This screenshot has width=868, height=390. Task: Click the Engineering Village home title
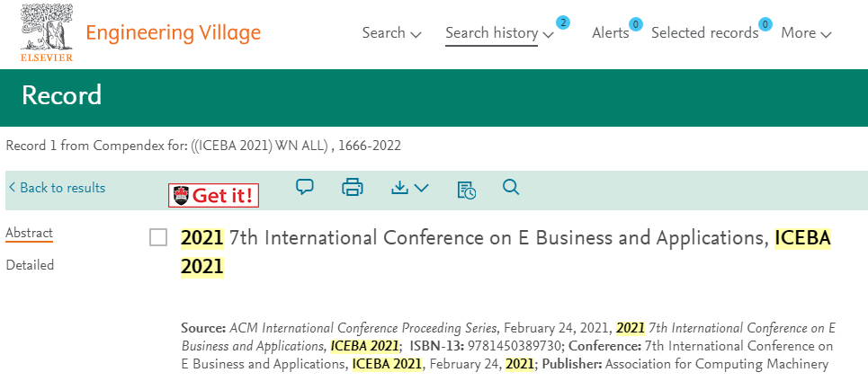pyautogui.click(x=173, y=33)
